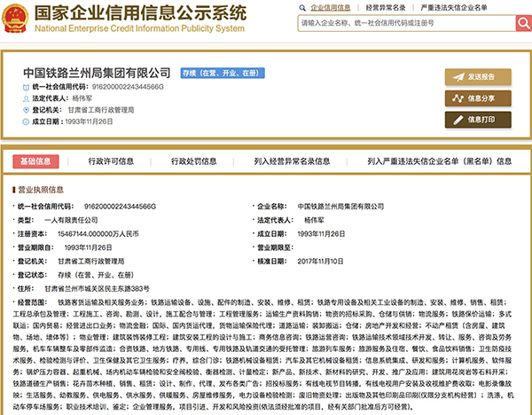Click registered capital 15467144.000000万人民币
Screen dimensions: 532x415
[x=98, y=234]
